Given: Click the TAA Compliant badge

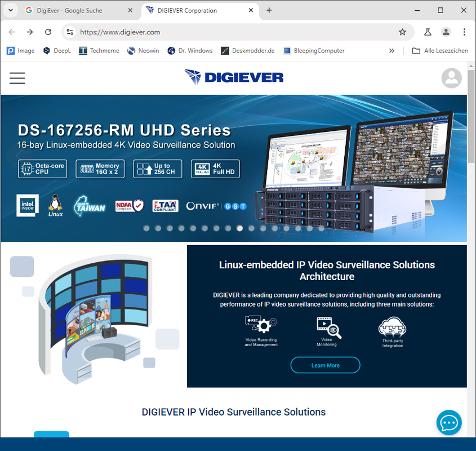Looking at the screenshot, I should point(165,206).
